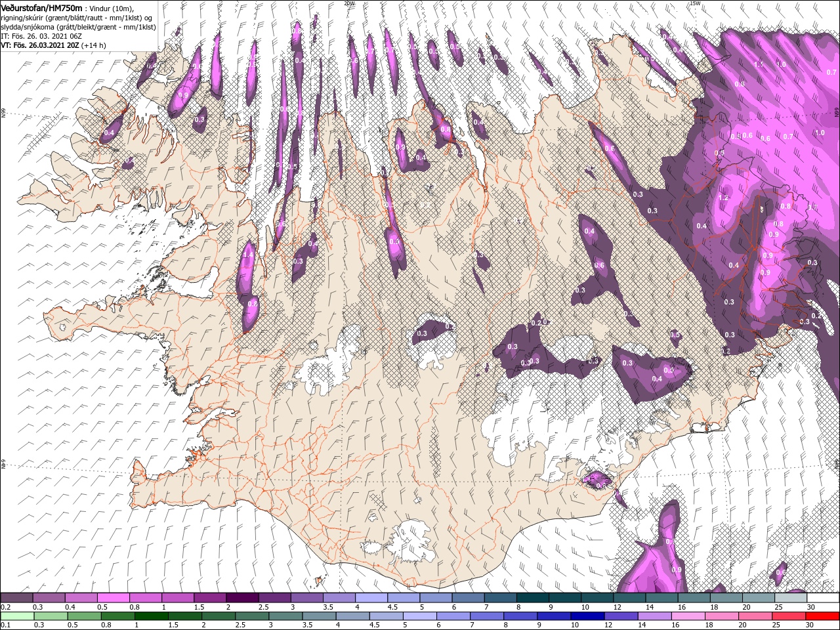This screenshot has width=840, height=630.
Task: Click the darkest green swatch between 1 and 1.5
Action: coord(151,616)
